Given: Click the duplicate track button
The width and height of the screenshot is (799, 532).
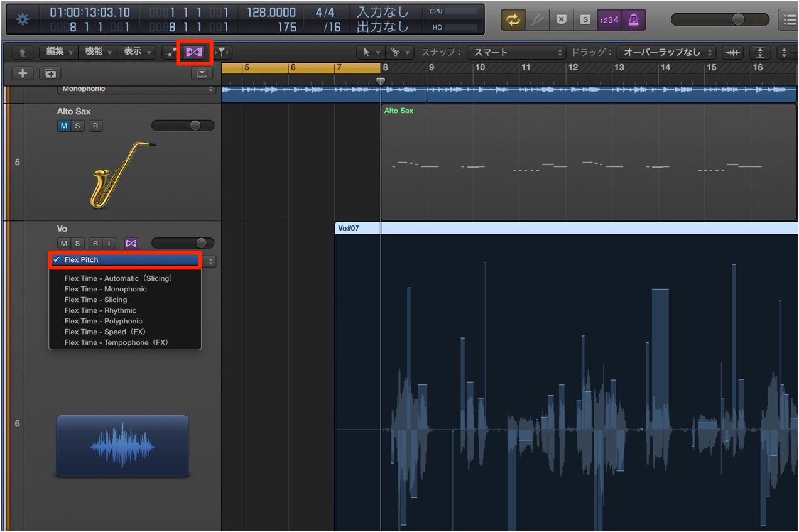Looking at the screenshot, I should (49, 73).
